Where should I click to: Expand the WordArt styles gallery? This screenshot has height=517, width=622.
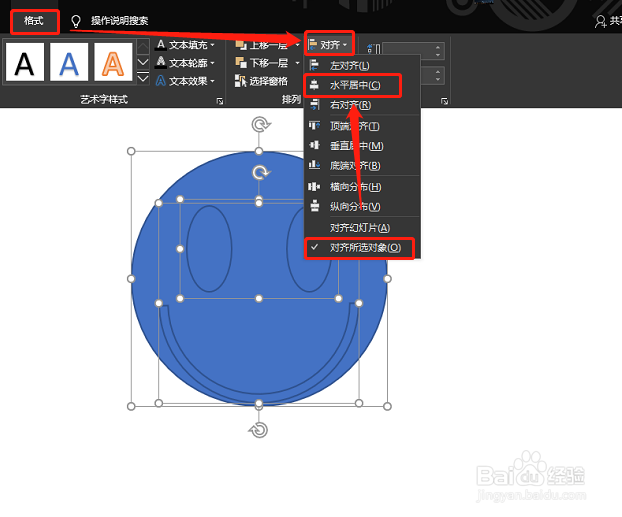coord(143,78)
